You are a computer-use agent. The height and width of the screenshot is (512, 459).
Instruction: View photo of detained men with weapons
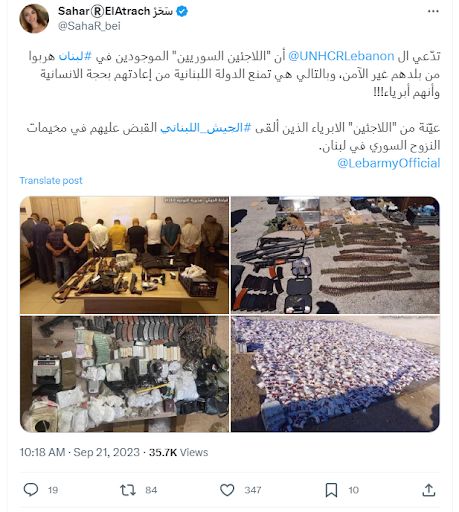point(124,255)
